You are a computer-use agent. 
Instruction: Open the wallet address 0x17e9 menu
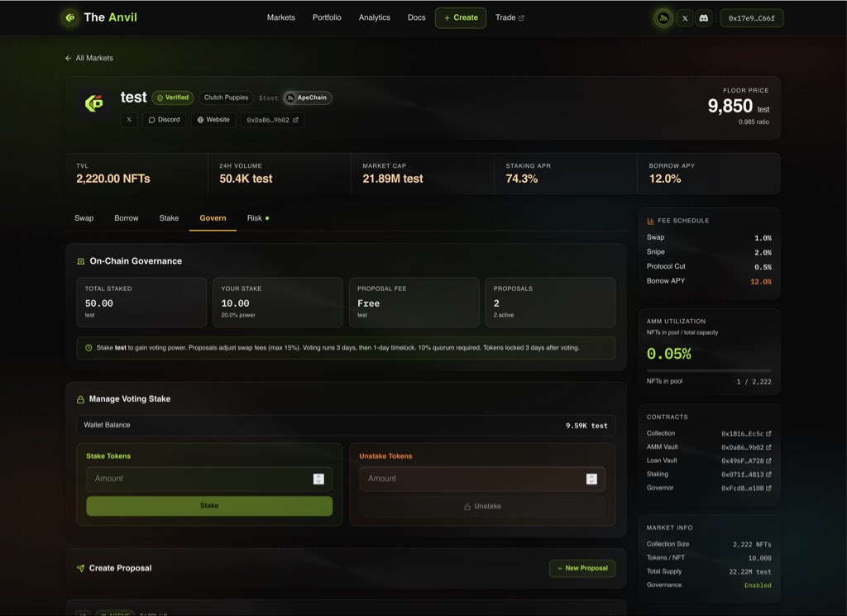pyautogui.click(x=751, y=18)
